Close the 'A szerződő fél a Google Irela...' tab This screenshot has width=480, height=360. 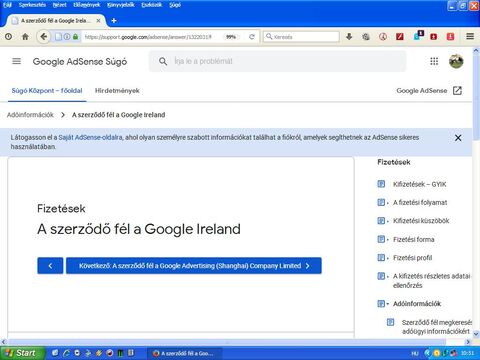(x=98, y=21)
